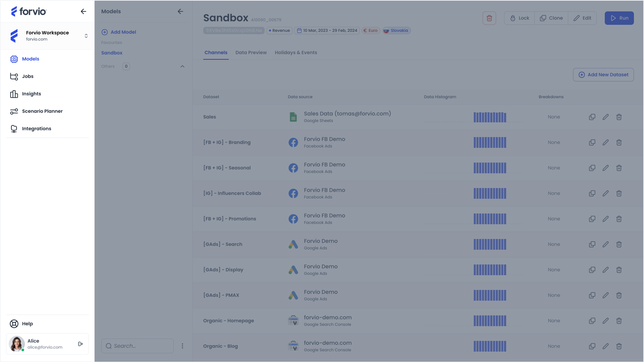Duplicate the [FB + IG] - Seasonal dataset
The image size is (644, 362).
592,168
